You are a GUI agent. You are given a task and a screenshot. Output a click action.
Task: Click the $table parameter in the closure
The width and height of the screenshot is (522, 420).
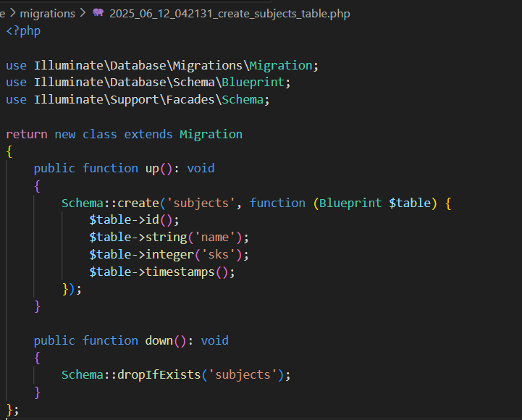(409, 203)
